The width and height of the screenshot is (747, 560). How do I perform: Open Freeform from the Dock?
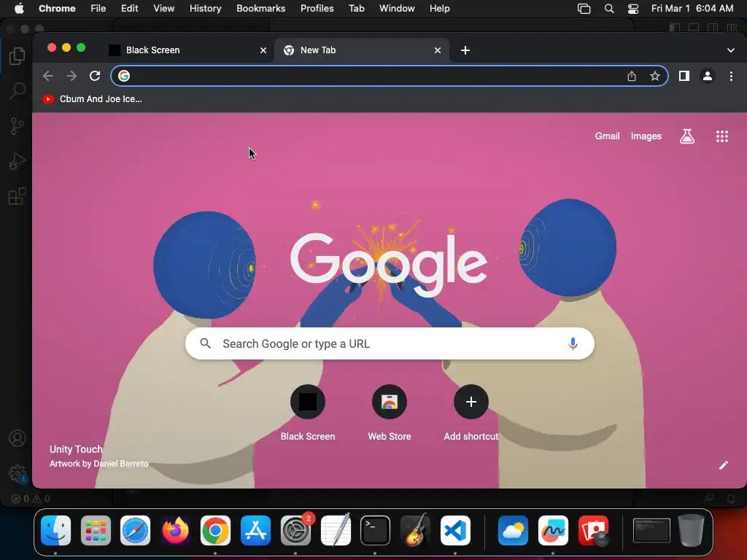(x=553, y=530)
